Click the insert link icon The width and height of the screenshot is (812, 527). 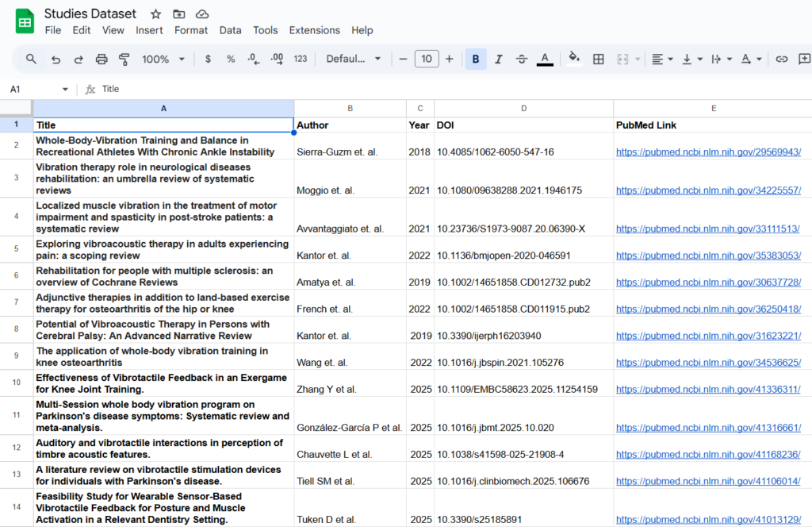click(782, 59)
